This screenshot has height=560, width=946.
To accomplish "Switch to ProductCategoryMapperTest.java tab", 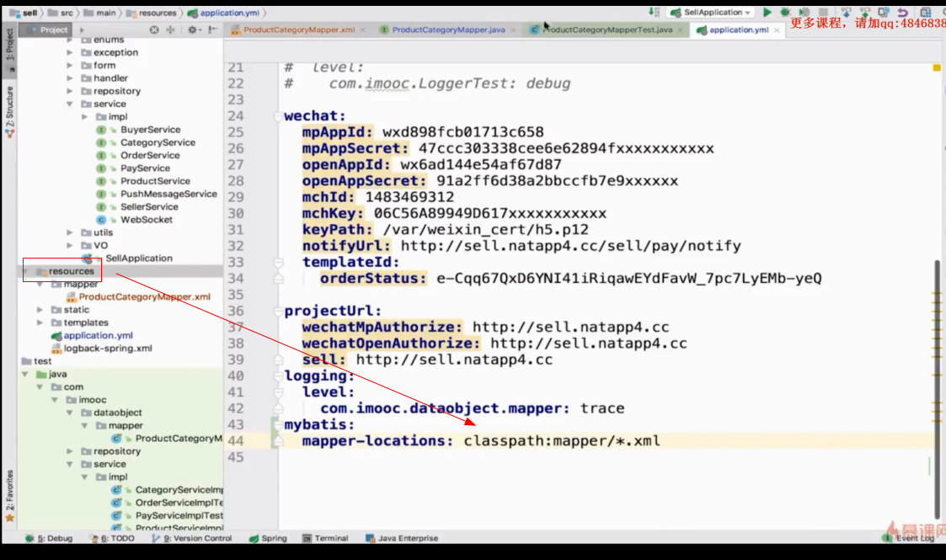I will (607, 29).
